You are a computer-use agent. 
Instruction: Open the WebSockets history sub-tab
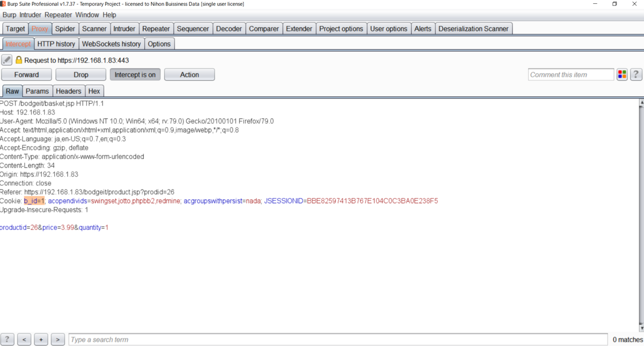coord(112,44)
